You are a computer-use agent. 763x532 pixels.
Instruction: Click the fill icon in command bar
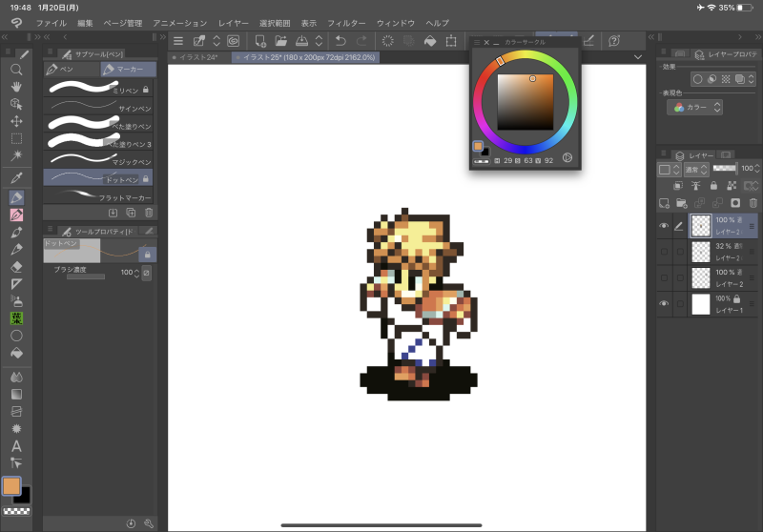[430, 41]
